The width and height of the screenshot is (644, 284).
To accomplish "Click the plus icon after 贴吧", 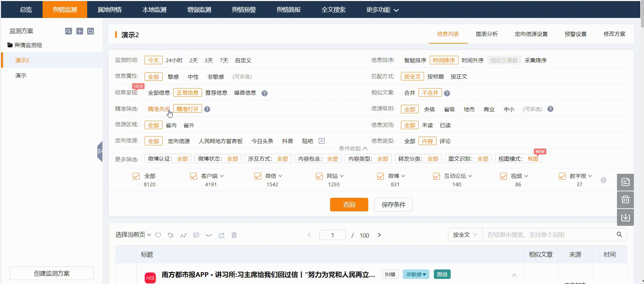I will click(322, 141).
